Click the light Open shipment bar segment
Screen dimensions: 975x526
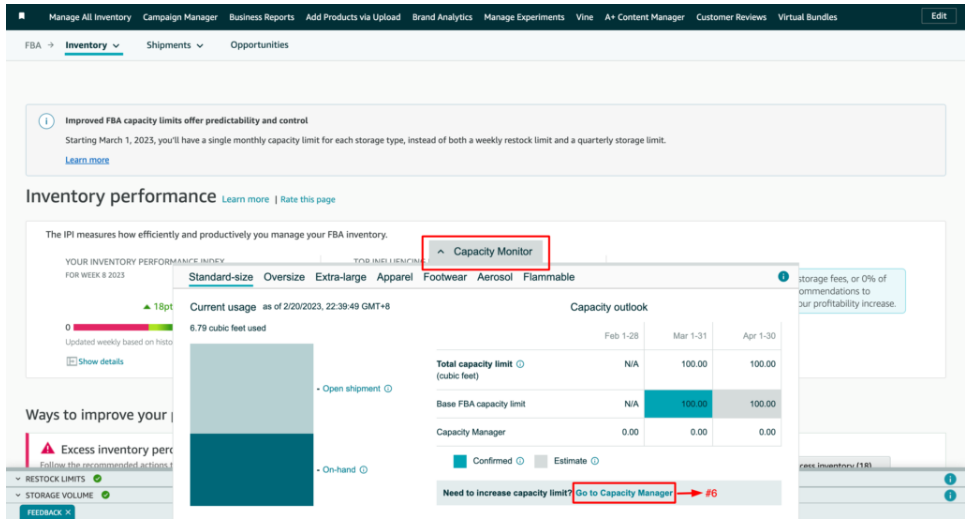click(252, 389)
